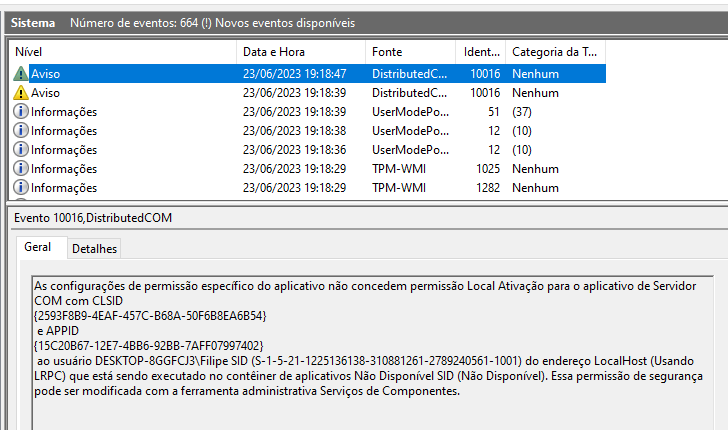Click event ID 10016 in the highlighted row
728x430 pixels.
(485, 74)
